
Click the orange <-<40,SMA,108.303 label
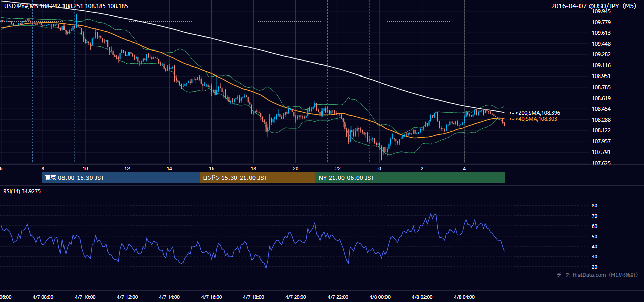click(533, 119)
